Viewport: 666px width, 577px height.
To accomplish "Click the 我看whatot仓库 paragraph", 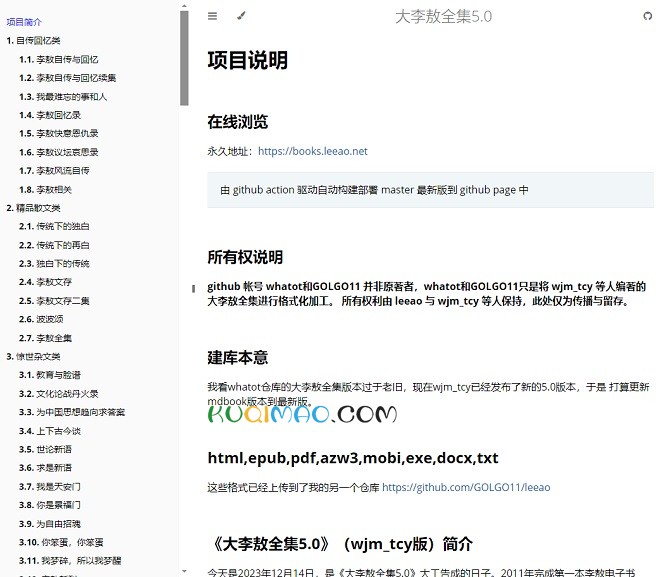I will (x=428, y=394).
